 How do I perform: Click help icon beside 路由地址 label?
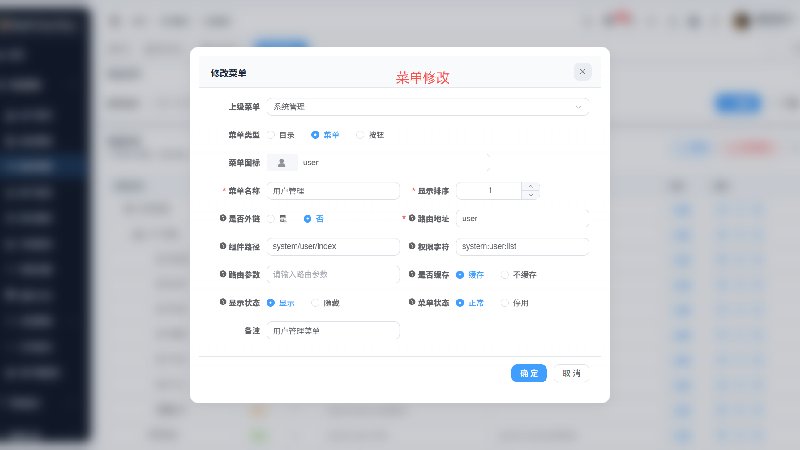pyautogui.click(x=412, y=218)
